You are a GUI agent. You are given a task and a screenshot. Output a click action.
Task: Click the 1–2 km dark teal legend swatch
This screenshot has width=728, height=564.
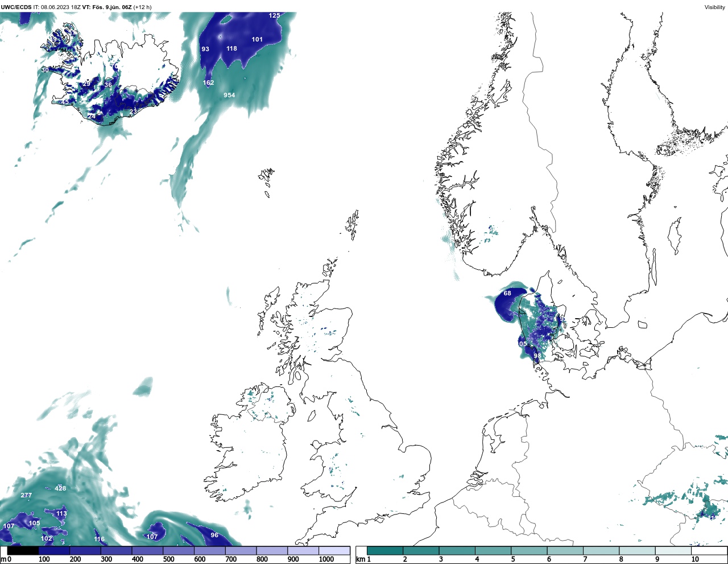click(385, 551)
